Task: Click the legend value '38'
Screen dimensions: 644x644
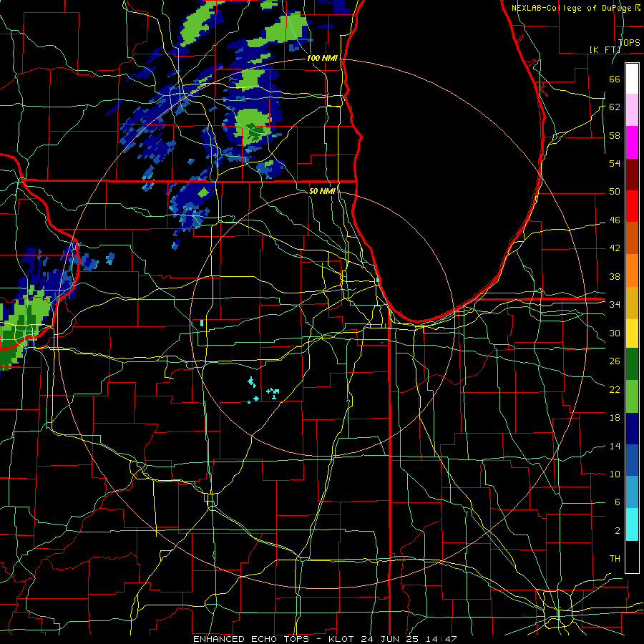Action: point(615,277)
